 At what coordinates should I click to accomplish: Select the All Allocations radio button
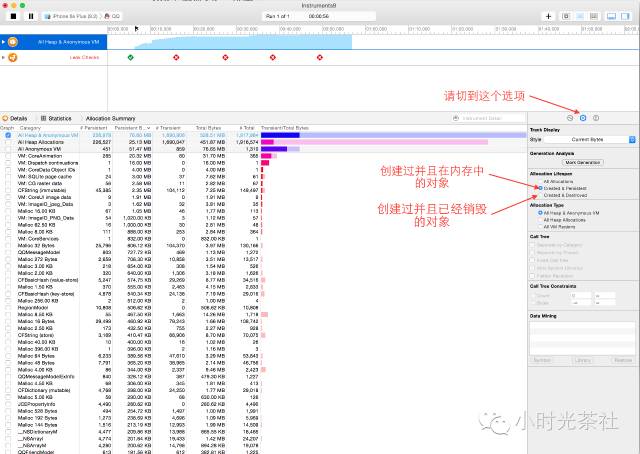(540, 181)
